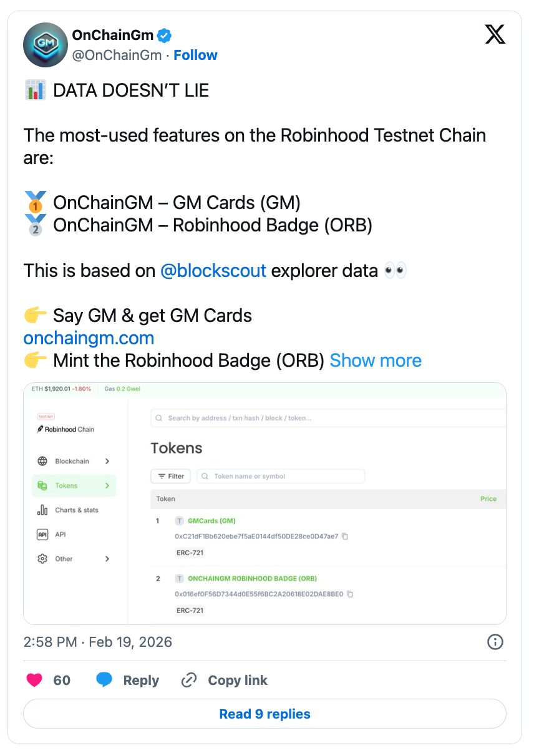Expand tweet text with Show more
Viewport: 534px width, 756px height.
pos(376,361)
